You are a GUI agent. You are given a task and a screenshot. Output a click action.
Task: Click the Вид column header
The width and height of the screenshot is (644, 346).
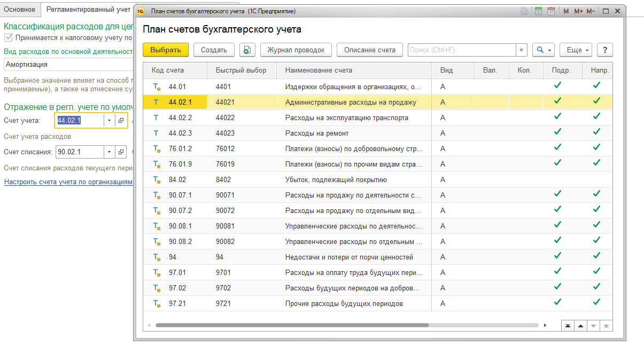[x=453, y=70]
